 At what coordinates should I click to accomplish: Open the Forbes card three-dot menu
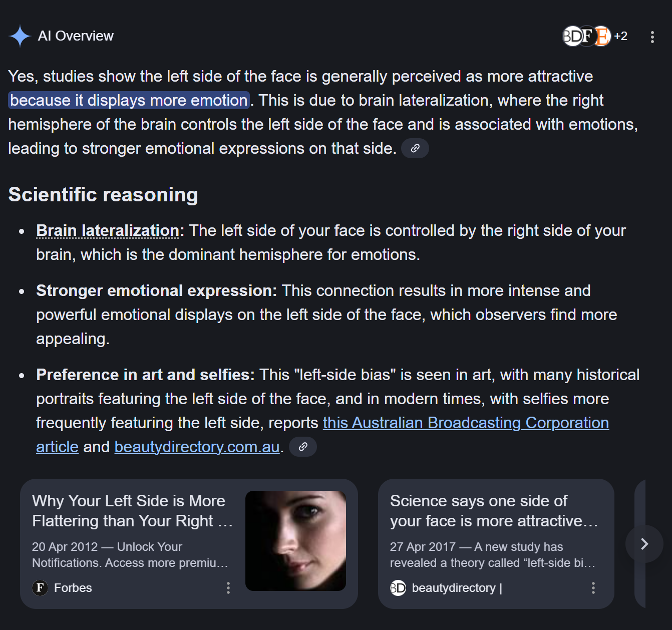tap(228, 587)
